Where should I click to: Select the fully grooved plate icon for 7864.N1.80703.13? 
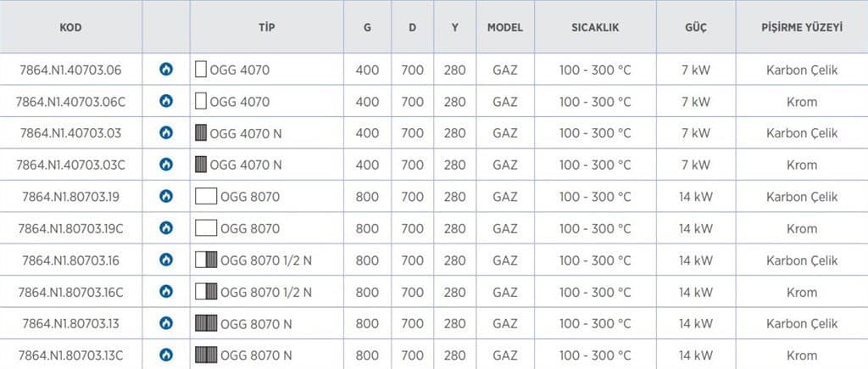tap(206, 323)
